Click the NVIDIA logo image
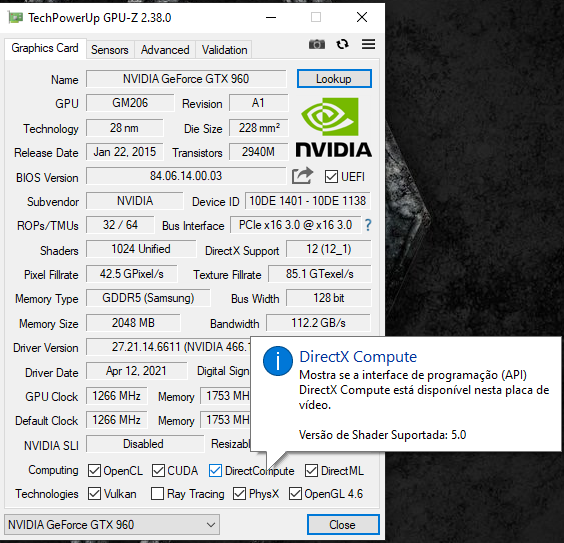 pos(333,128)
